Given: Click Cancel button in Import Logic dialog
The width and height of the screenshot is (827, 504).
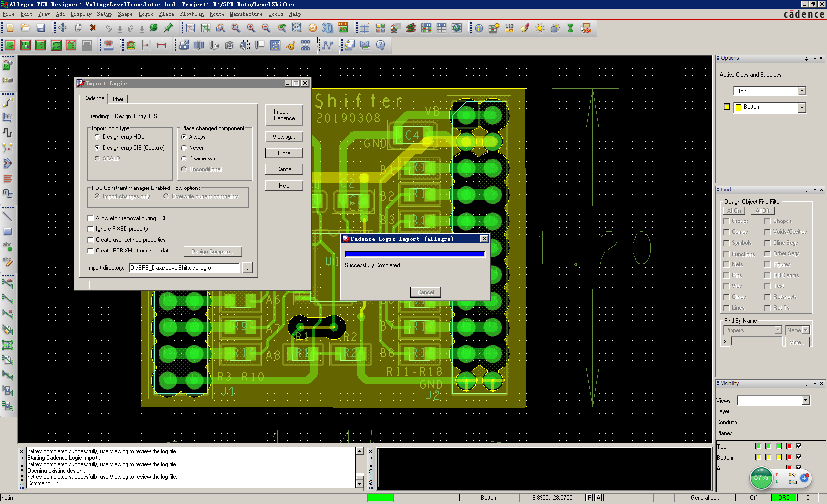Looking at the screenshot, I should 284,169.
